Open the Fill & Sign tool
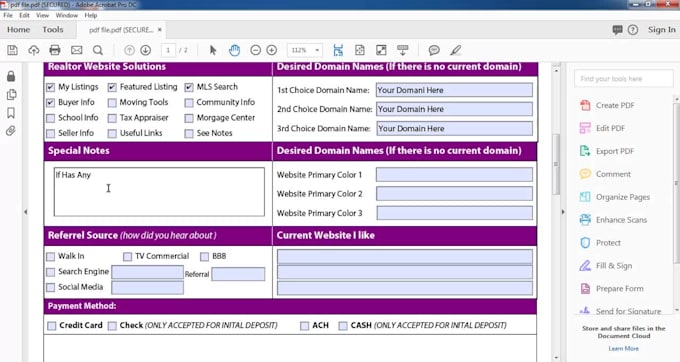680x362 pixels. 606,266
